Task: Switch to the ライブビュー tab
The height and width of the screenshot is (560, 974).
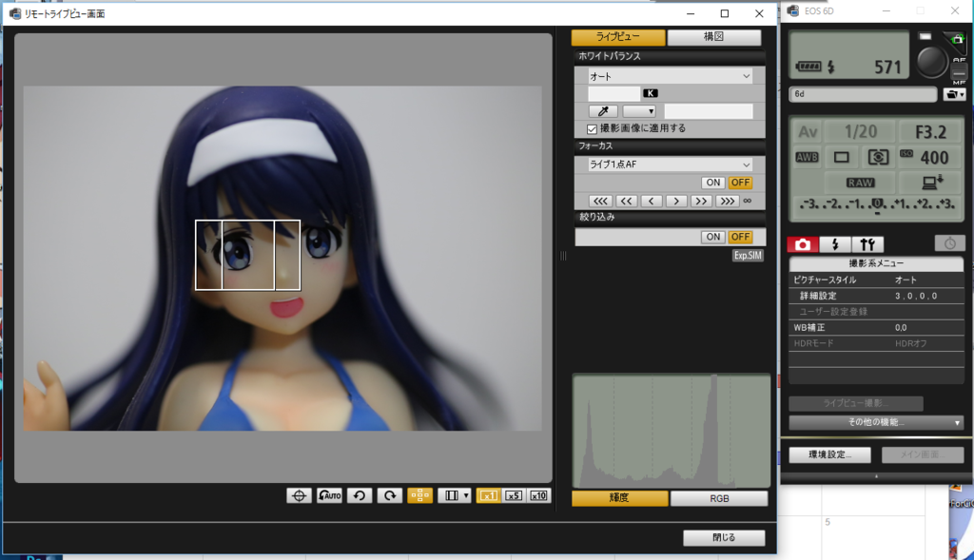Action: (618, 37)
